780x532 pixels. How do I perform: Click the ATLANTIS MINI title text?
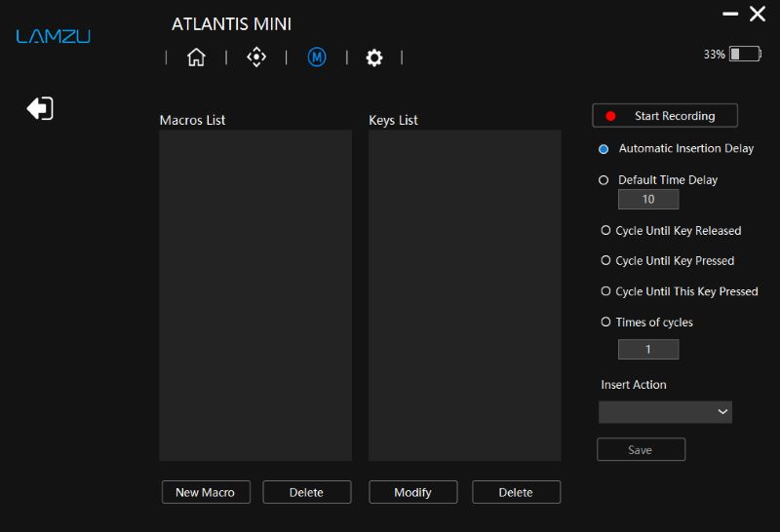point(232,24)
